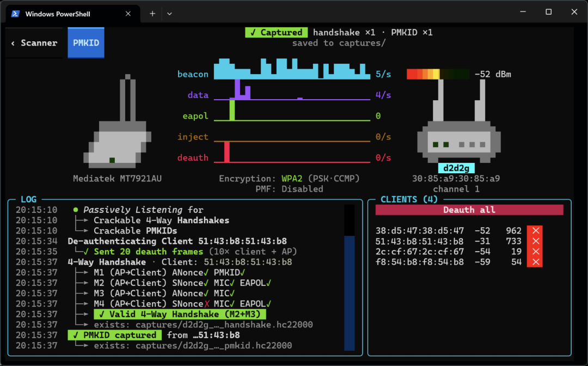588x366 pixels.
Task: Go back to the Scanner view
Action: 34,42
